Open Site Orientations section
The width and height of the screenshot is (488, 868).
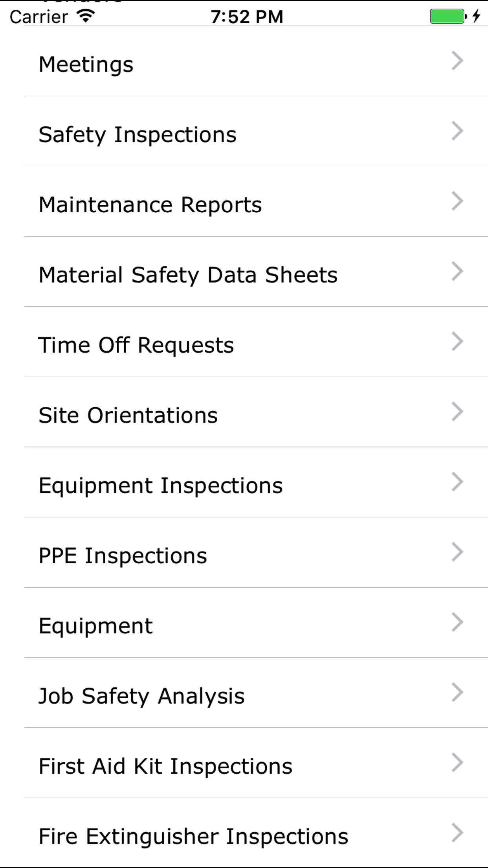point(128,415)
